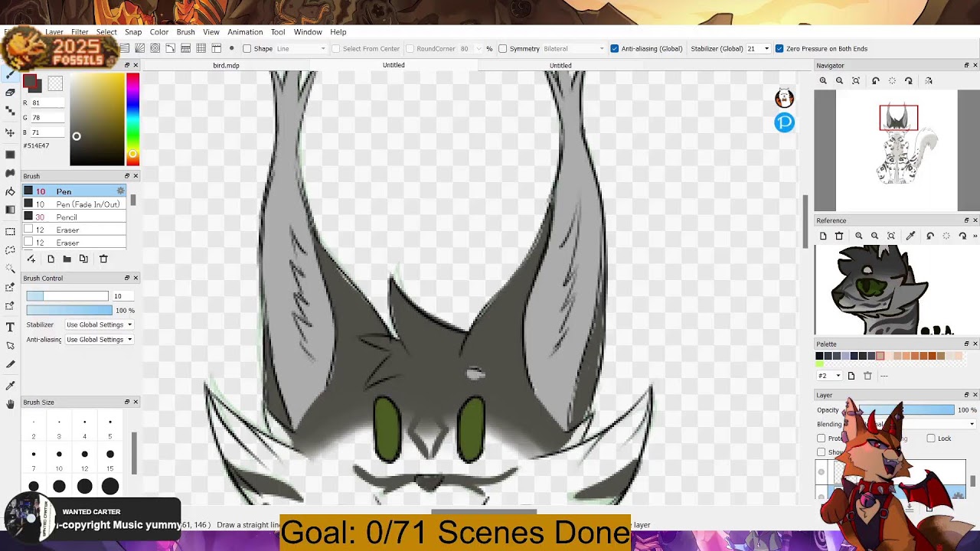Open the Snap menu
This screenshot has width=980, height=551.
pyautogui.click(x=133, y=32)
